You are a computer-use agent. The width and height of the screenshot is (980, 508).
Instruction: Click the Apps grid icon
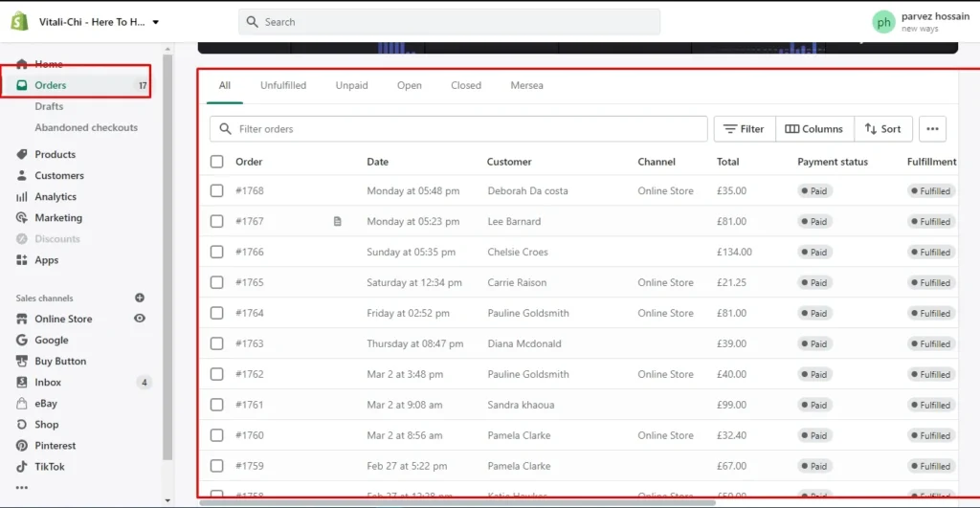(x=22, y=259)
